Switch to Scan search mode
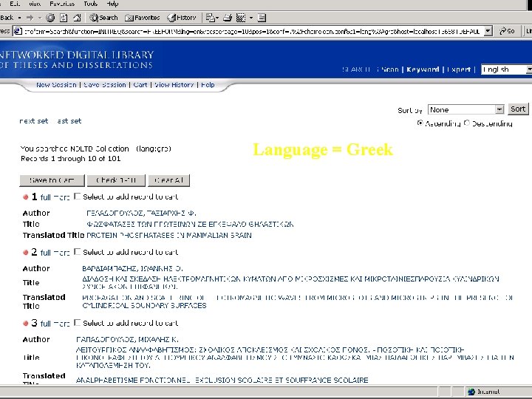The width and height of the screenshot is (532, 399). (390, 69)
